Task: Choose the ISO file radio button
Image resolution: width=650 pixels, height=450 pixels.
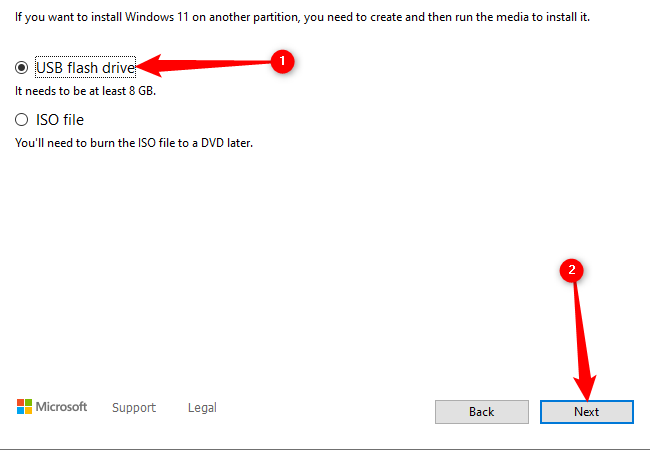Action: click(x=21, y=120)
